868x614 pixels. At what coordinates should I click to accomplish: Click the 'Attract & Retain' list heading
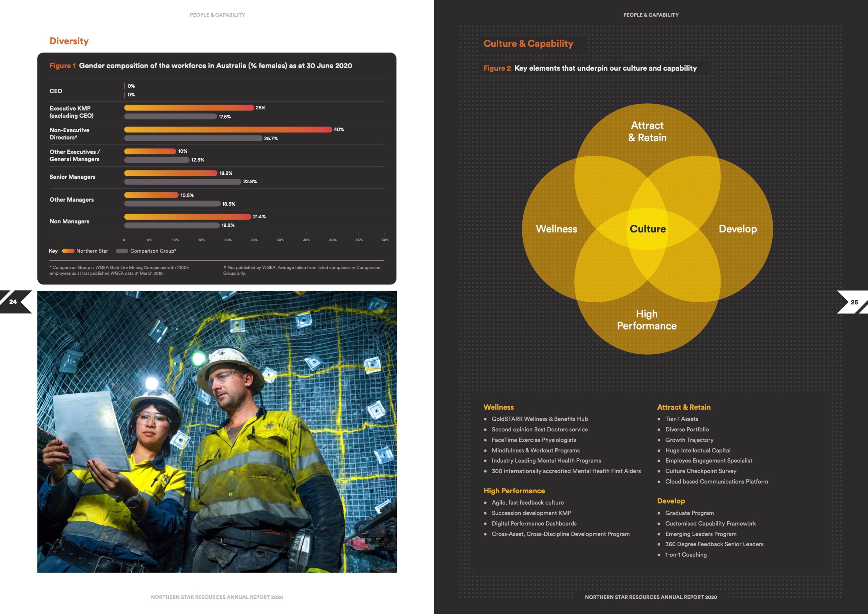(684, 408)
